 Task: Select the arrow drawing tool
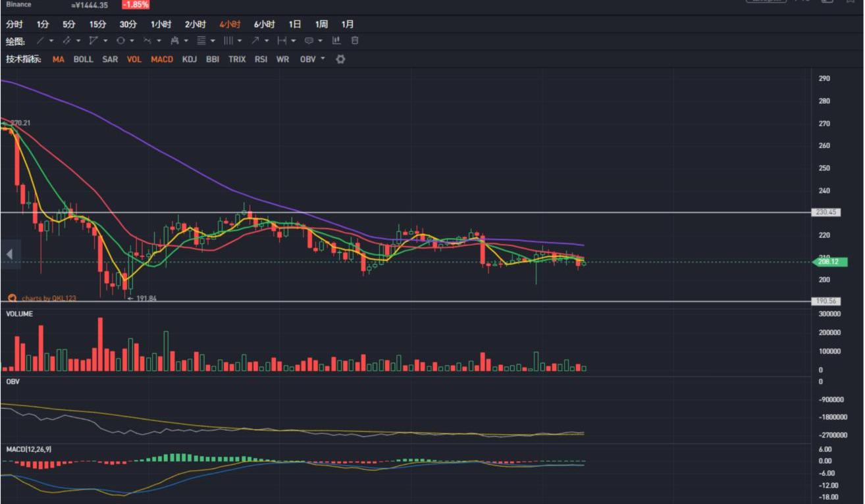point(255,41)
